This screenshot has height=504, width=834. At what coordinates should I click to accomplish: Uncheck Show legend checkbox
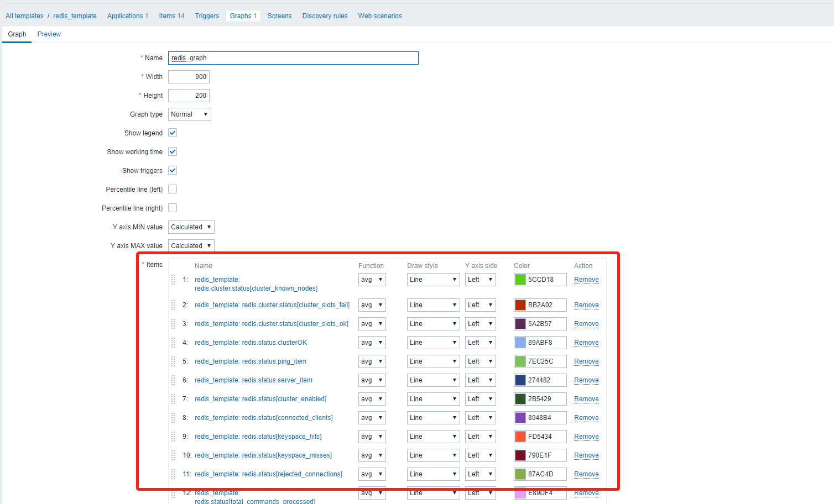pos(173,133)
